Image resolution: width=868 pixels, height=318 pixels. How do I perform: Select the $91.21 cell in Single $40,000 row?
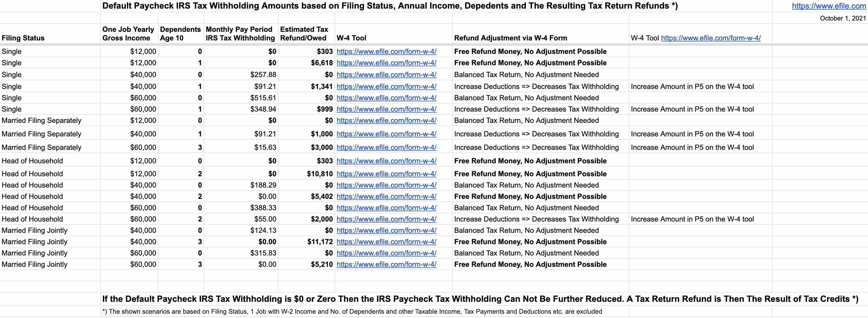pyautogui.click(x=241, y=86)
